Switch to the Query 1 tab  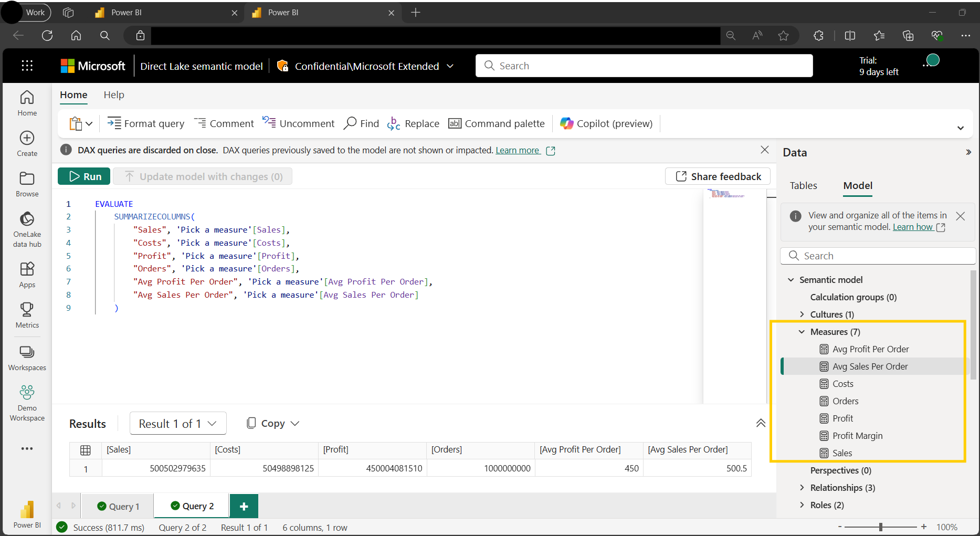coord(119,506)
